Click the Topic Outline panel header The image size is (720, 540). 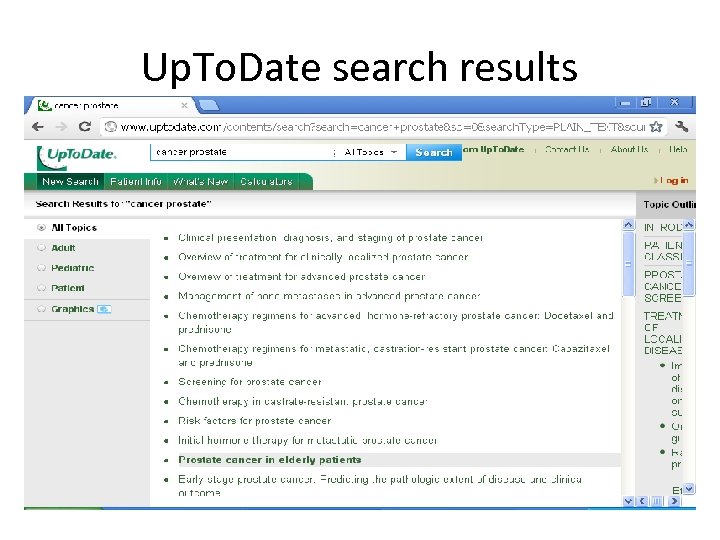coord(666,205)
